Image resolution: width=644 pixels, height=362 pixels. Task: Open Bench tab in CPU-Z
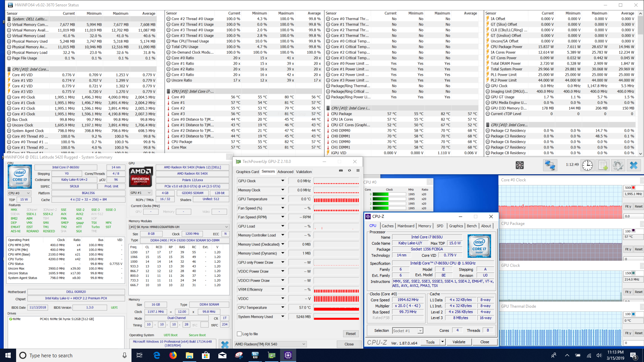click(x=472, y=226)
